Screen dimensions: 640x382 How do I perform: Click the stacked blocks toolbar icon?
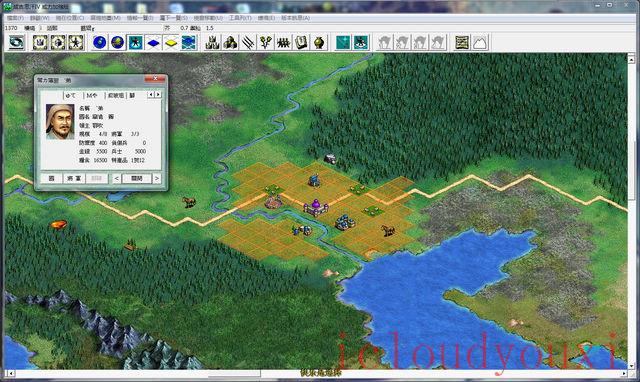[x=231, y=42]
